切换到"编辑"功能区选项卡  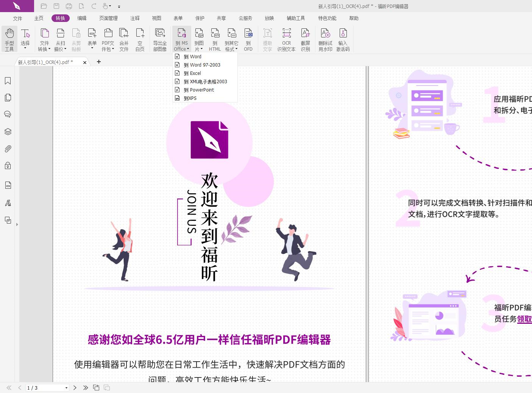[x=82, y=18]
